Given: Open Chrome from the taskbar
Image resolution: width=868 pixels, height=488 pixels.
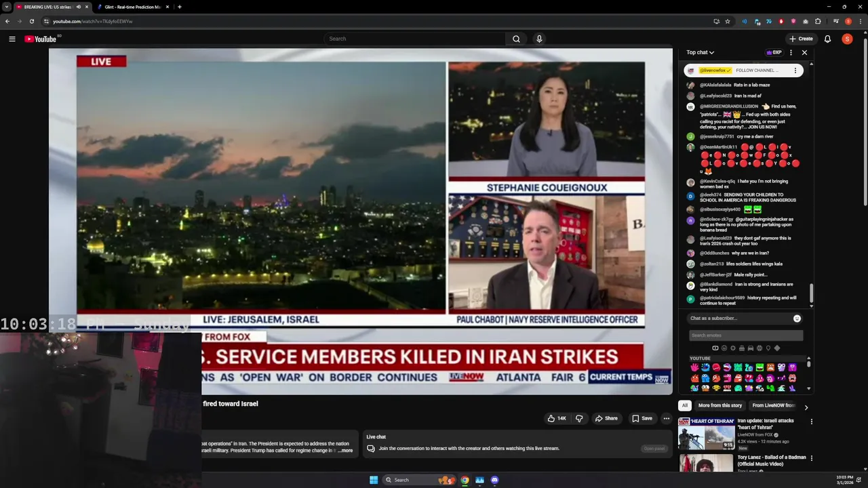Looking at the screenshot, I should tap(465, 480).
